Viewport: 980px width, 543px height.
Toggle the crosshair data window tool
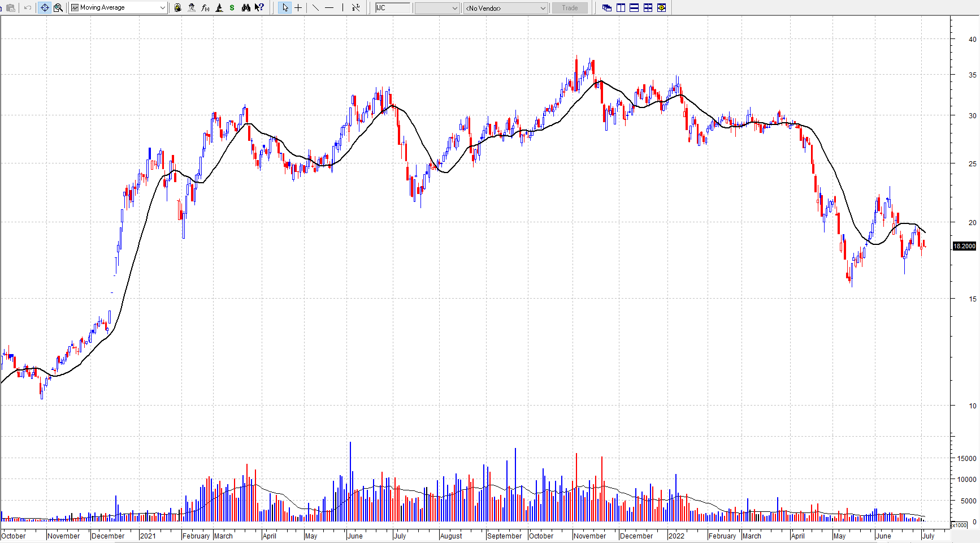[45, 8]
